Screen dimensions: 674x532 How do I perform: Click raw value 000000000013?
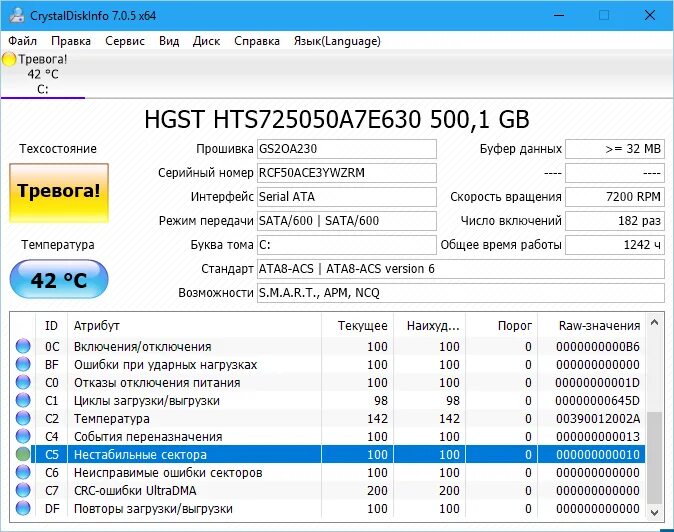pyautogui.click(x=597, y=437)
